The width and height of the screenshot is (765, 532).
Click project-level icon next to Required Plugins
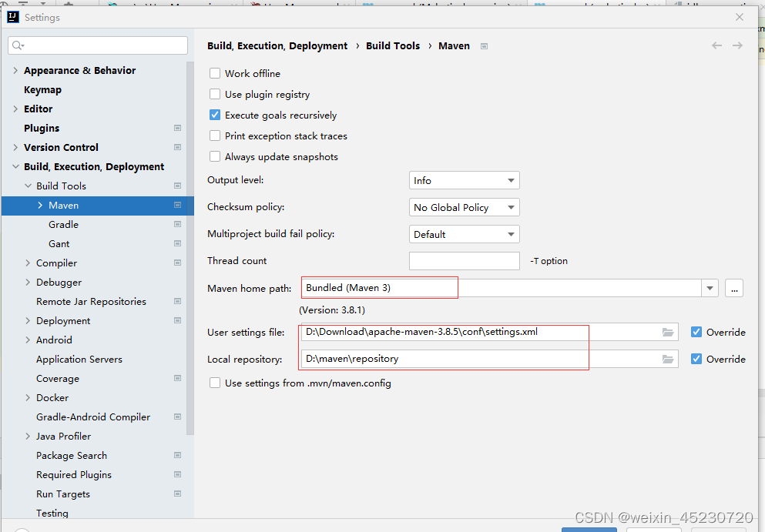(x=178, y=474)
